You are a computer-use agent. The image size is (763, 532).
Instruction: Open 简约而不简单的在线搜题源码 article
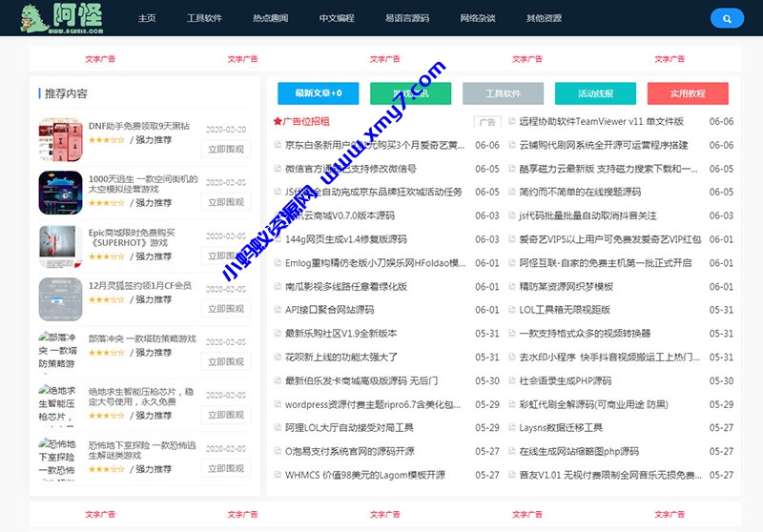point(580,192)
